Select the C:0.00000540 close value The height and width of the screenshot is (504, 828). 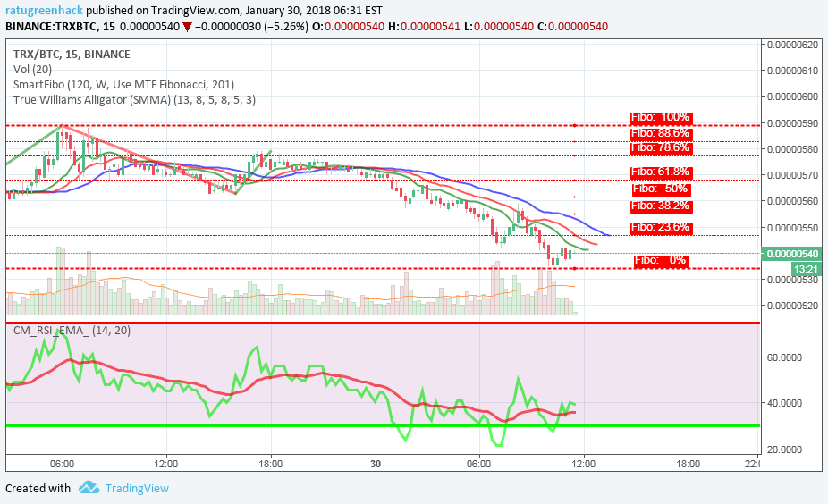click(572, 27)
